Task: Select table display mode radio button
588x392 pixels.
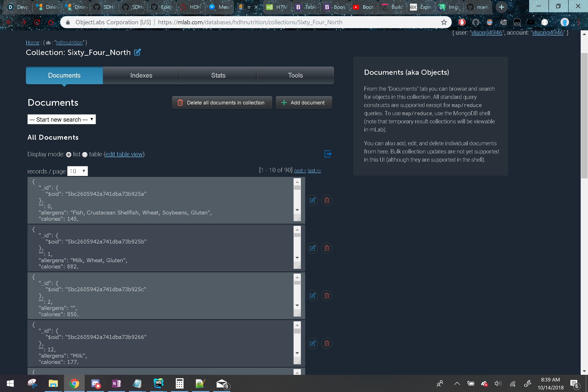Action: pyautogui.click(x=85, y=155)
